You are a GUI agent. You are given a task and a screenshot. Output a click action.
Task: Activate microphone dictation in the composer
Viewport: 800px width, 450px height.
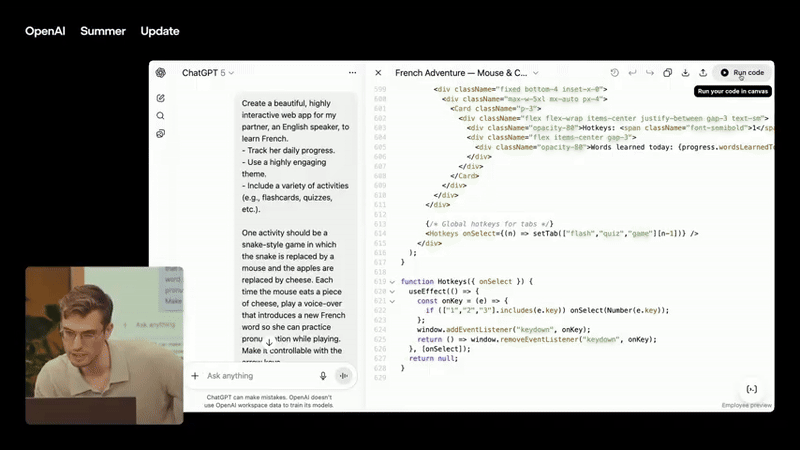(323, 376)
